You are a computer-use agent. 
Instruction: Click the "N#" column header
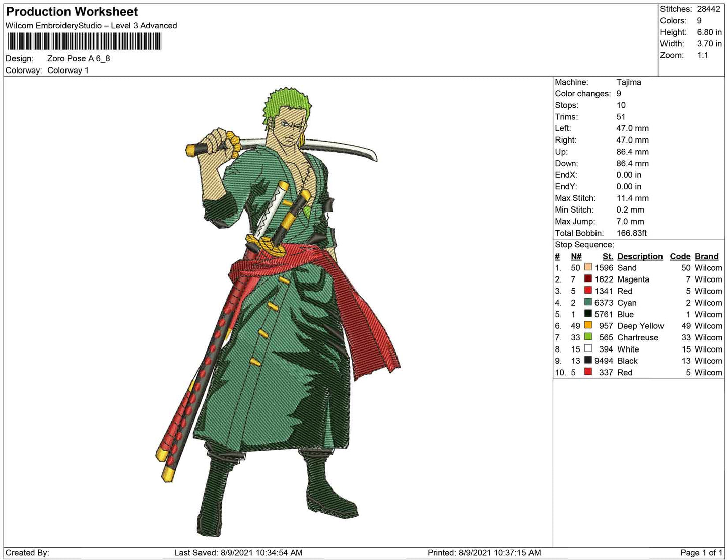[x=576, y=256]
